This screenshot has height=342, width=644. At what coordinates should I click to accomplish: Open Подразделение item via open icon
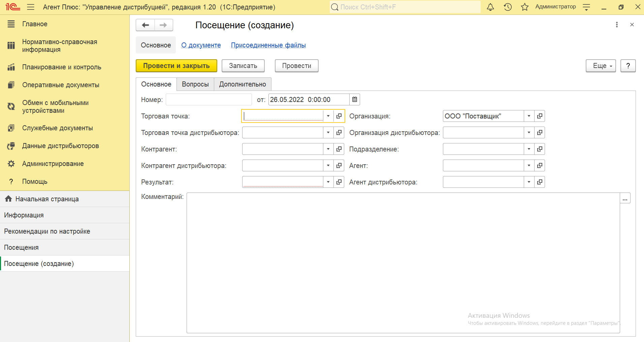(x=540, y=149)
